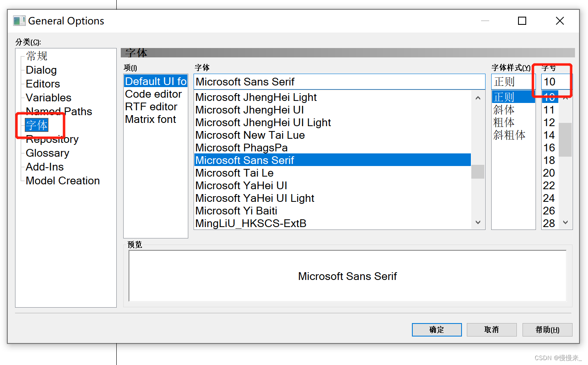Pick Microsoft YaHei UI font
Image resolution: width=588 pixels, height=365 pixels.
coord(241,186)
